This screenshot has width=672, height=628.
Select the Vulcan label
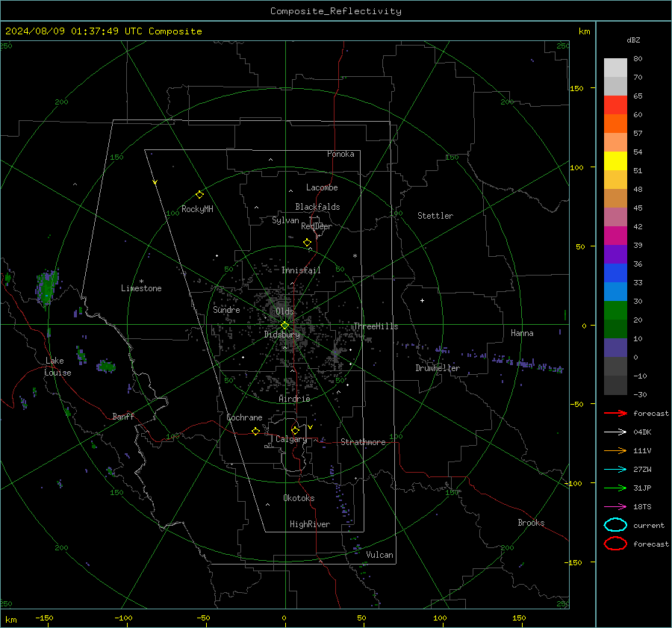click(x=380, y=555)
